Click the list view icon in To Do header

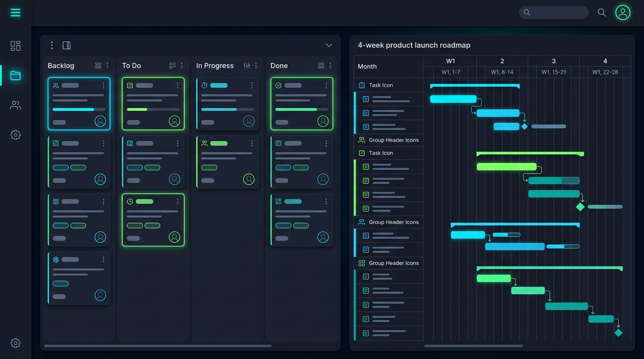coord(173,65)
